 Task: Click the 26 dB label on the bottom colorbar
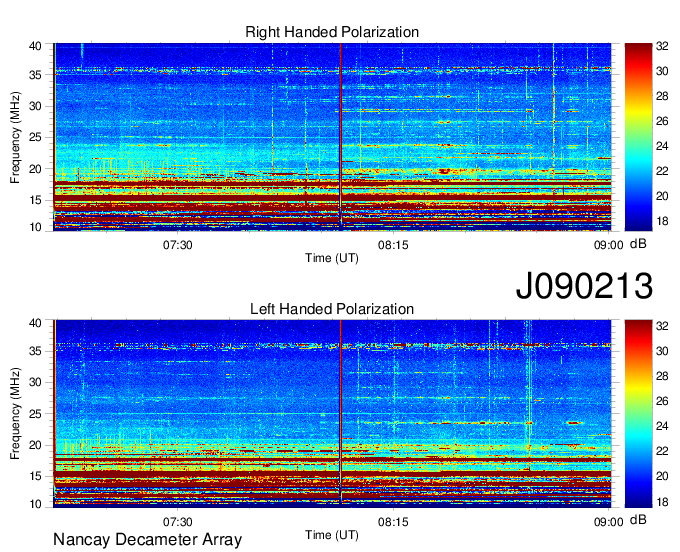[662, 401]
